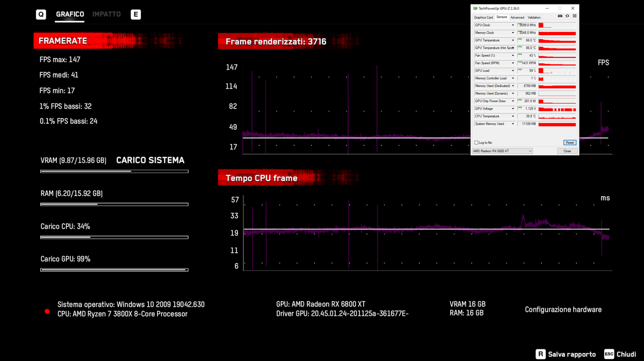Expand the Memory Used (Dynamic) dropdown
This screenshot has height=361, width=644.
513,94
